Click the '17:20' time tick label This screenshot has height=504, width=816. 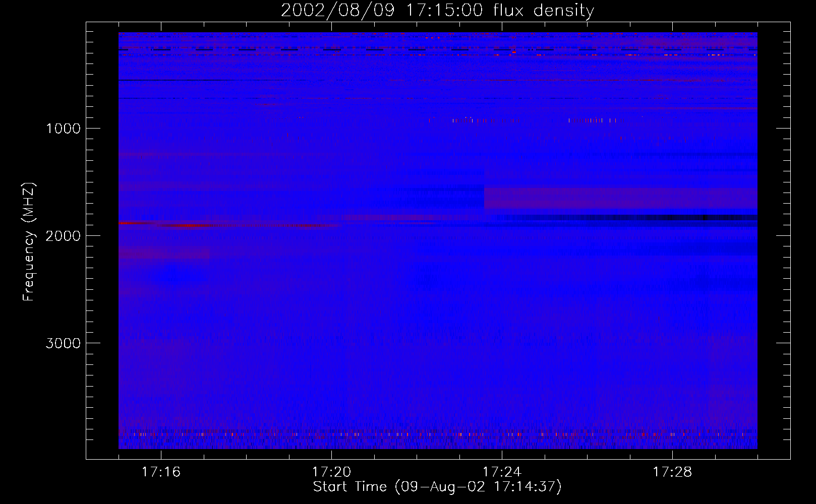pos(331,472)
